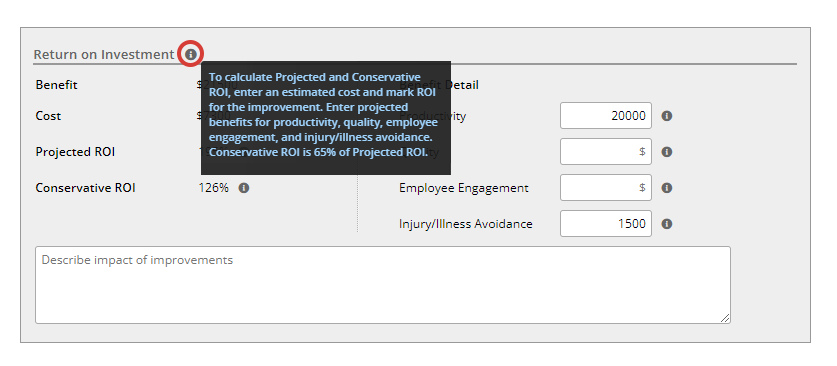Focus the Productivity field containing 20000
Viewport: 837px width, 366px height.
coord(606,116)
